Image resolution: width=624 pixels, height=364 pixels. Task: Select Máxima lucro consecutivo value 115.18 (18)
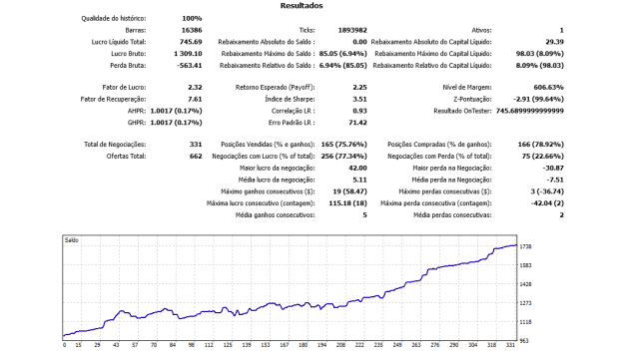pos(348,203)
